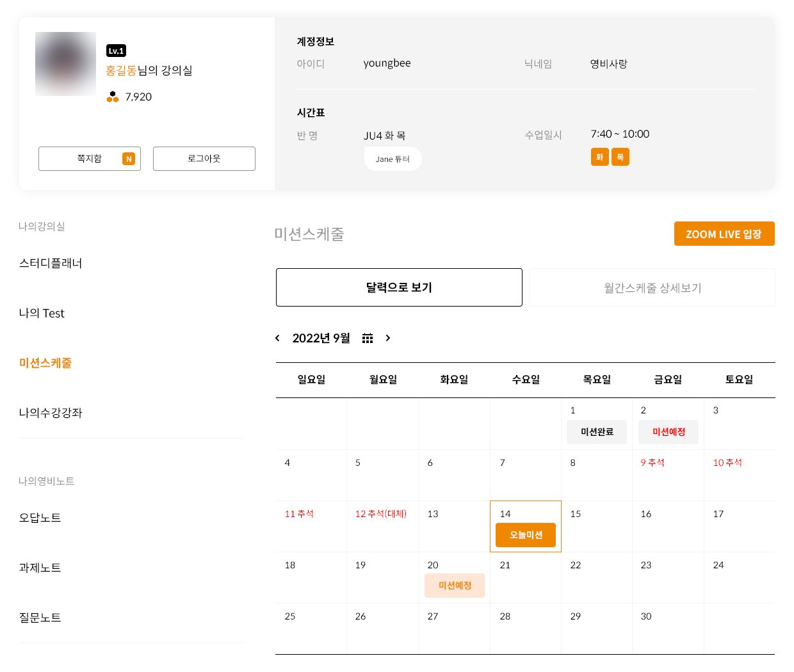Image resolution: width=794 pixels, height=672 pixels.
Task: Open 오답노트 in sidebar
Action: click(x=40, y=518)
